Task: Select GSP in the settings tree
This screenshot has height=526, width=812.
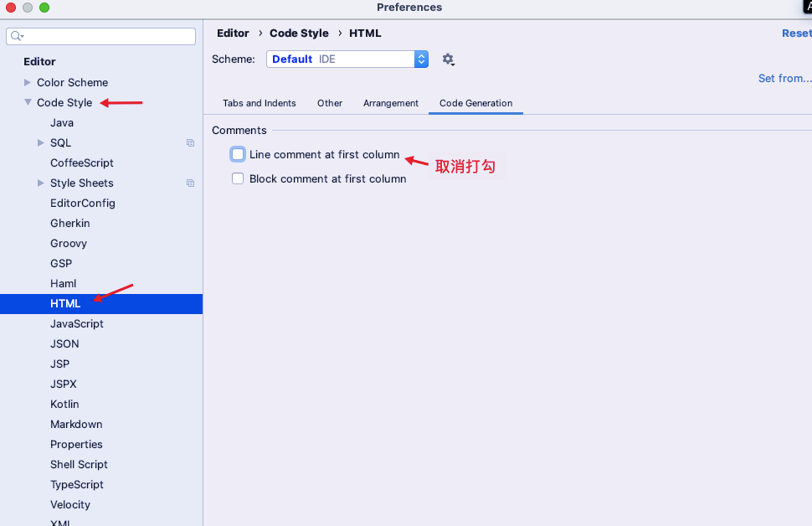Action: [x=61, y=263]
